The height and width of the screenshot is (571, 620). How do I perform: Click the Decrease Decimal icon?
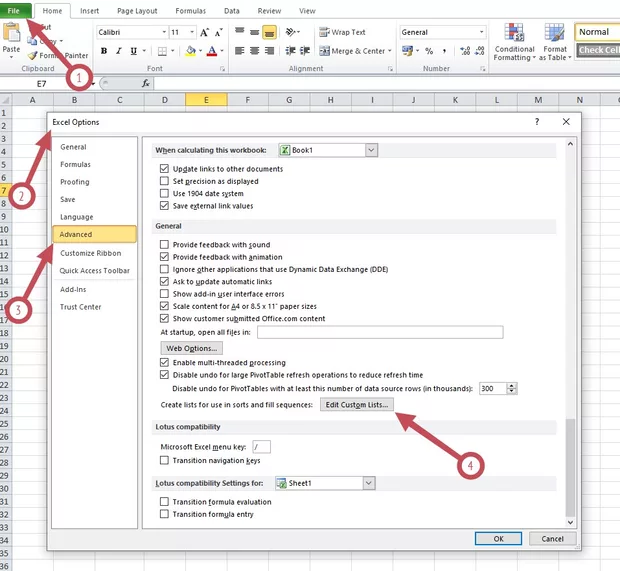[480, 51]
